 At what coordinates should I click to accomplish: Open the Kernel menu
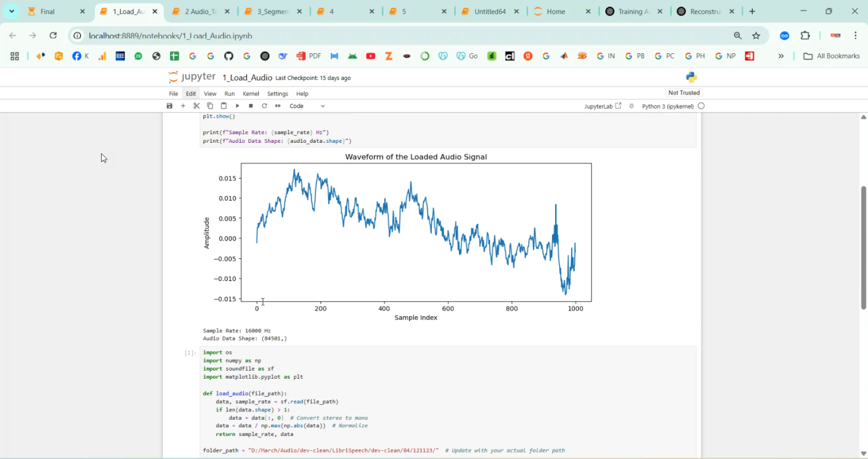(251, 94)
